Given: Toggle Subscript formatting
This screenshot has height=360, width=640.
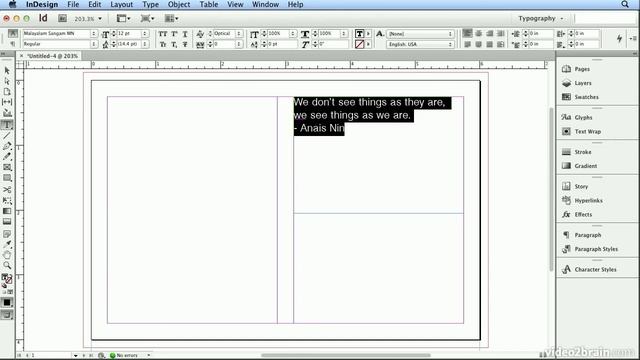Looking at the screenshot, I should 174,44.
